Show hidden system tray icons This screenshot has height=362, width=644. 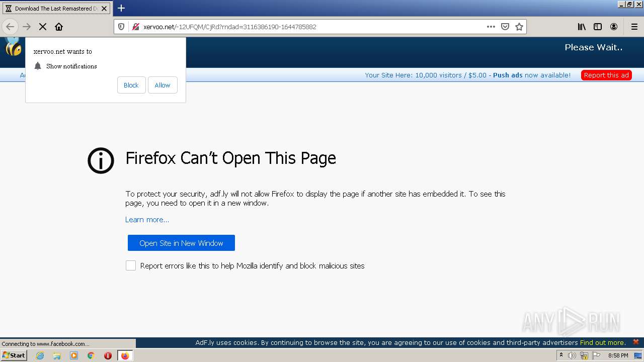click(x=561, y=355)
